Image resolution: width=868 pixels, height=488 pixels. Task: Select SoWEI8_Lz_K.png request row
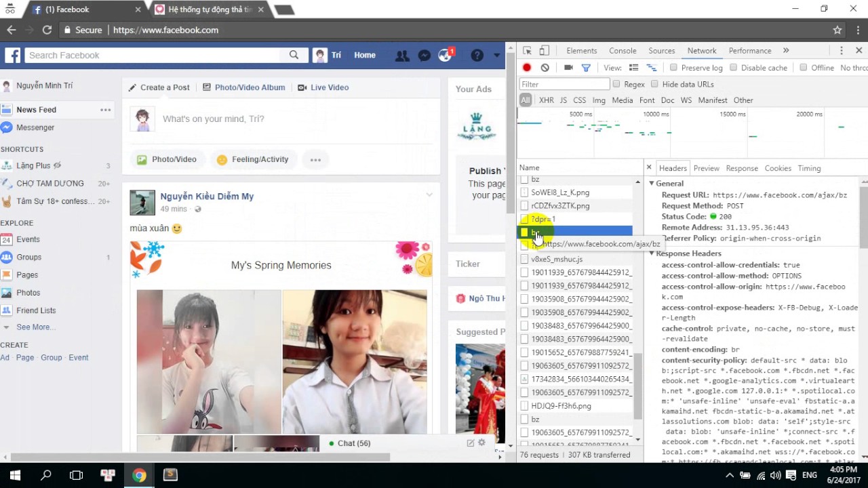tap(576, 192)
